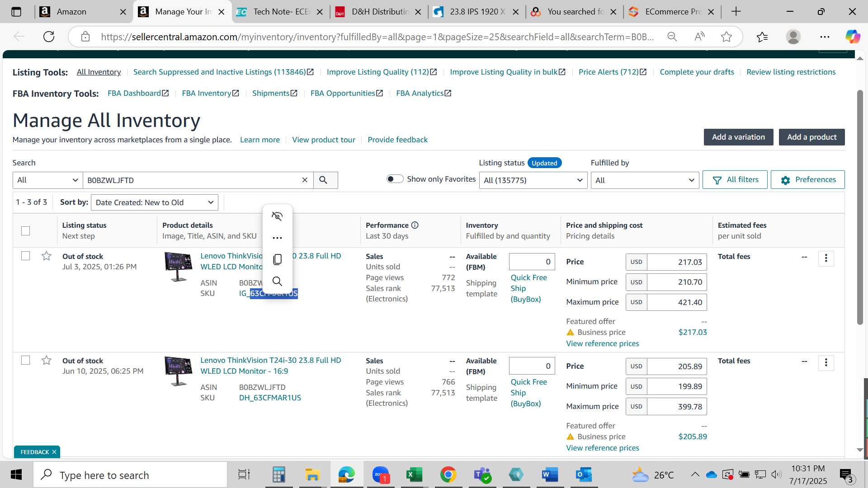This screenshot has height=488, width=868.
Task: Toggle Show only Favorites switch
Action: point(395,179)
